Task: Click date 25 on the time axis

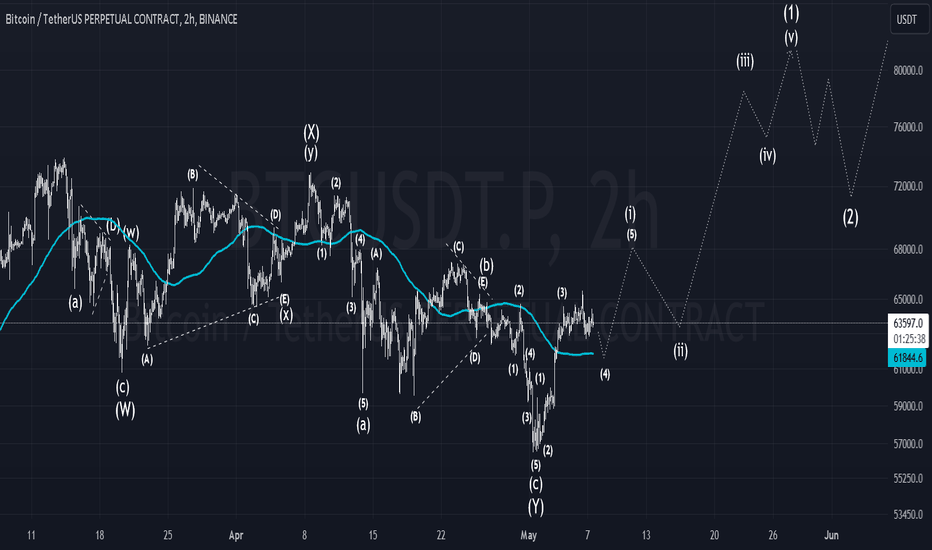Action: (168, 535)
